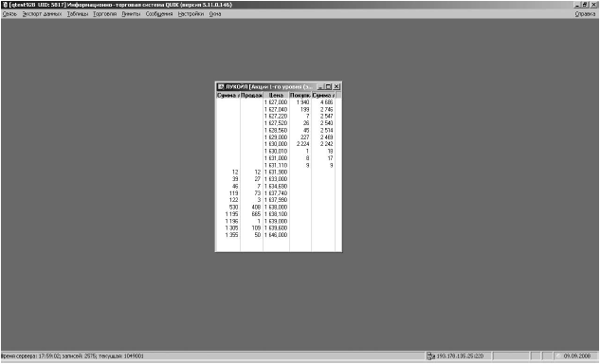Open the Таблицы menu
This screenshot has height=364, width=600.
click(78, 14)
